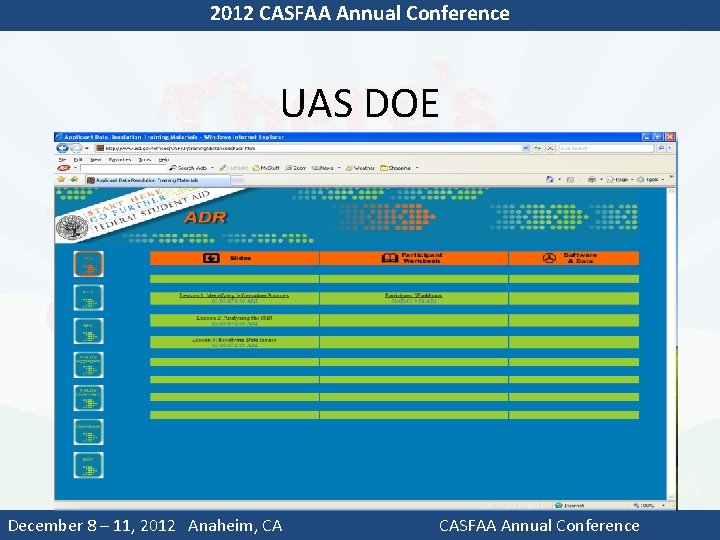
Task: Open the Participant Workbook link in Lesson 1 row
Action: point(413,295)
